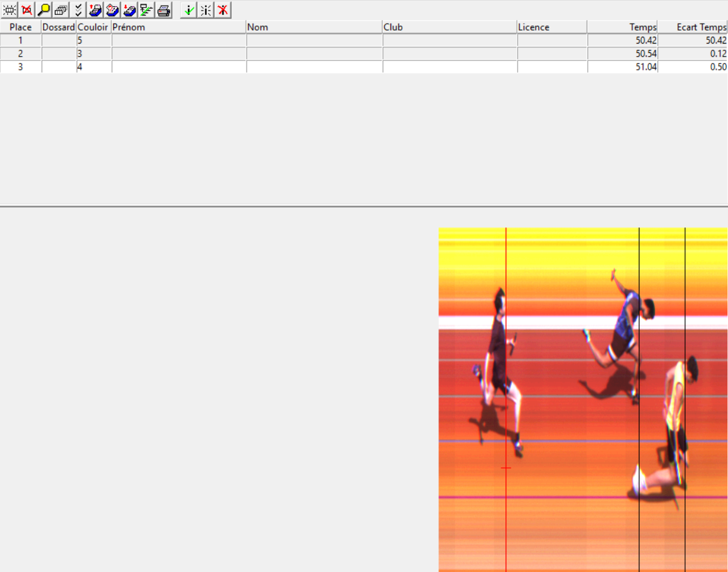
Task: Click the Place 1 cell
Action: (x=21, y=41)
